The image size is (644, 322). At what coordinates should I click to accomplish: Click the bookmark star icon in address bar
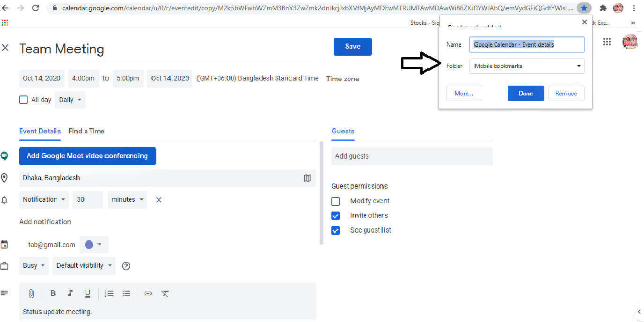coord(584,8)
